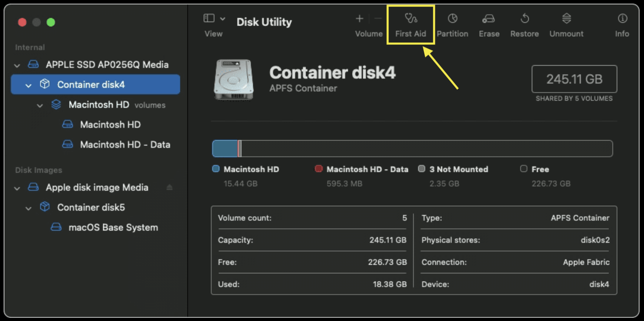Click the blue Macintosh HD usage segment
The image size is (644, 321).
click(x=225, y=149)
